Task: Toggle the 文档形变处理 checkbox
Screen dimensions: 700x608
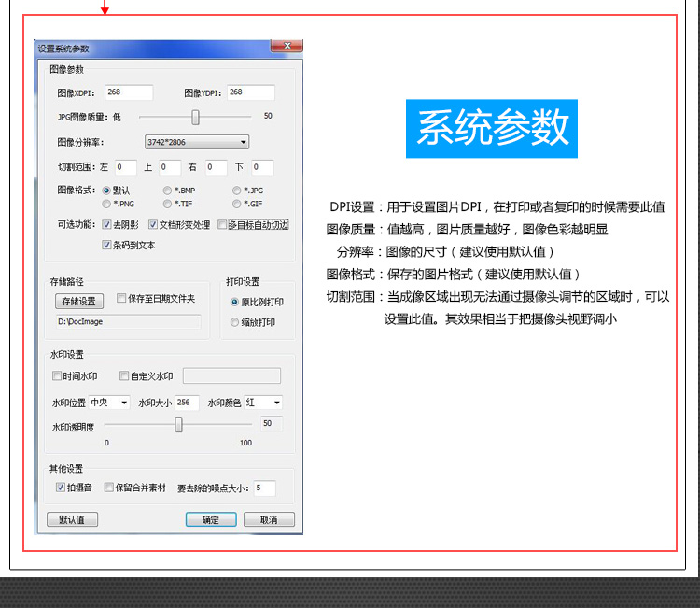Action: 154,225
